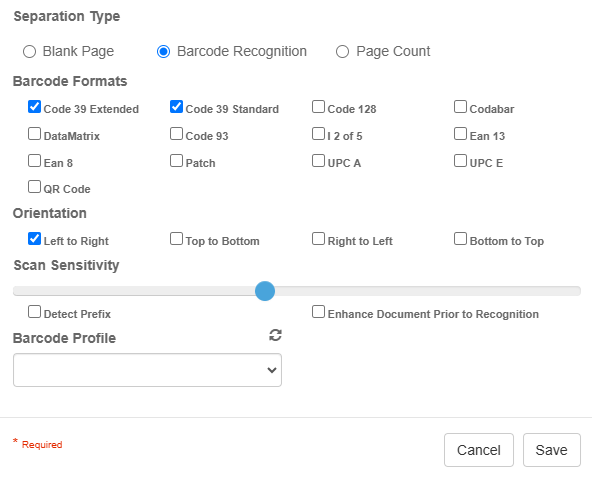Enable the Patch barcode checkbox
The height and width of the screenshot is (478, 592).
pyautogui.click(x=176, y=160)
